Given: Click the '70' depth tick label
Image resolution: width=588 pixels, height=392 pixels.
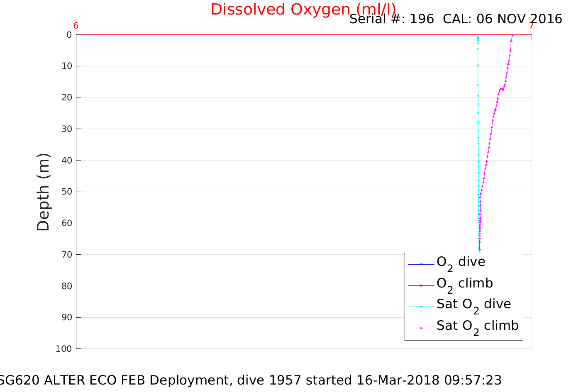Looking at the screenshot, I should [67, 255].
